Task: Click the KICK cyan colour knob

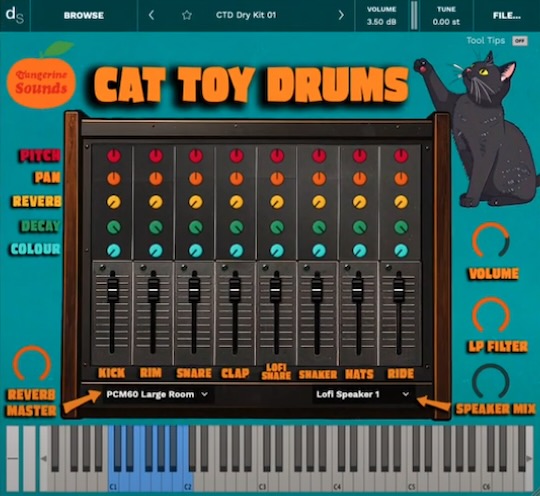Action: click(x=114, y=251)
